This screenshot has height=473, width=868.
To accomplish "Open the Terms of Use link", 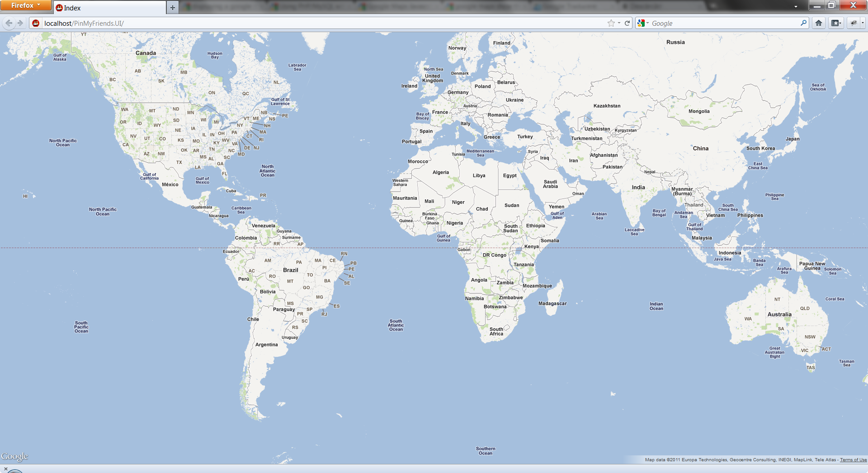I will click(853, 460).
